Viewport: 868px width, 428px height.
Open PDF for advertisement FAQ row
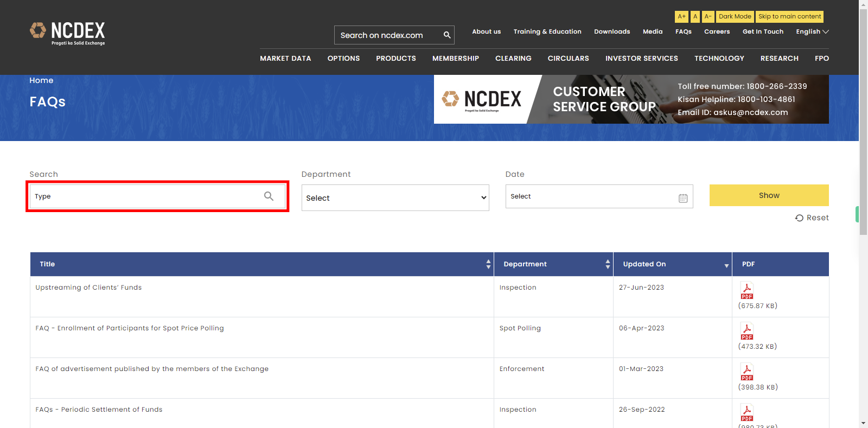[747, 372]
